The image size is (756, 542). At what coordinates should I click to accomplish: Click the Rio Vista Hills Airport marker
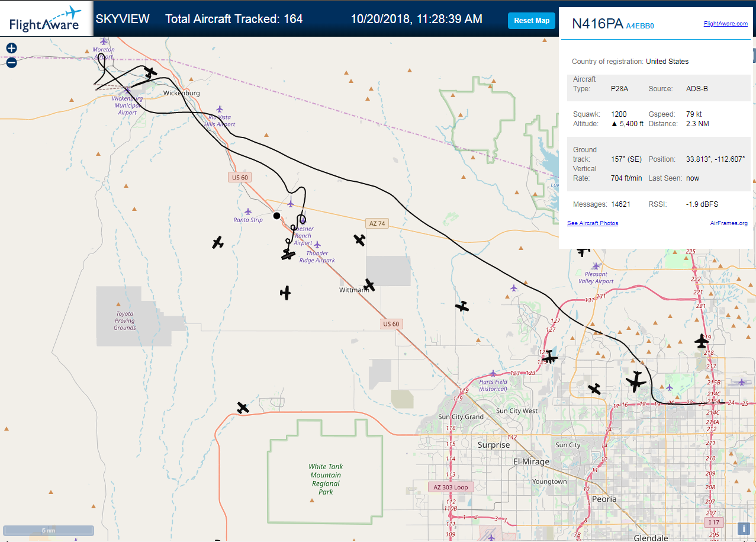(x=220, y=109)
